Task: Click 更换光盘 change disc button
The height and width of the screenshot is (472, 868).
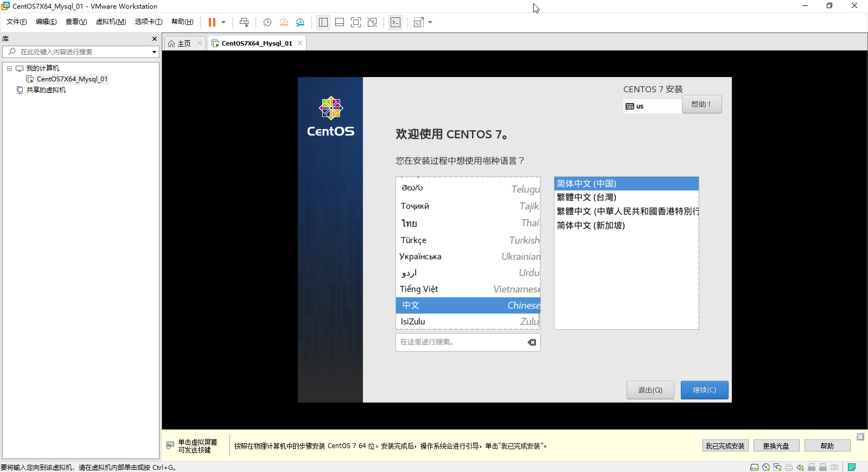Action: coord(776,446)
